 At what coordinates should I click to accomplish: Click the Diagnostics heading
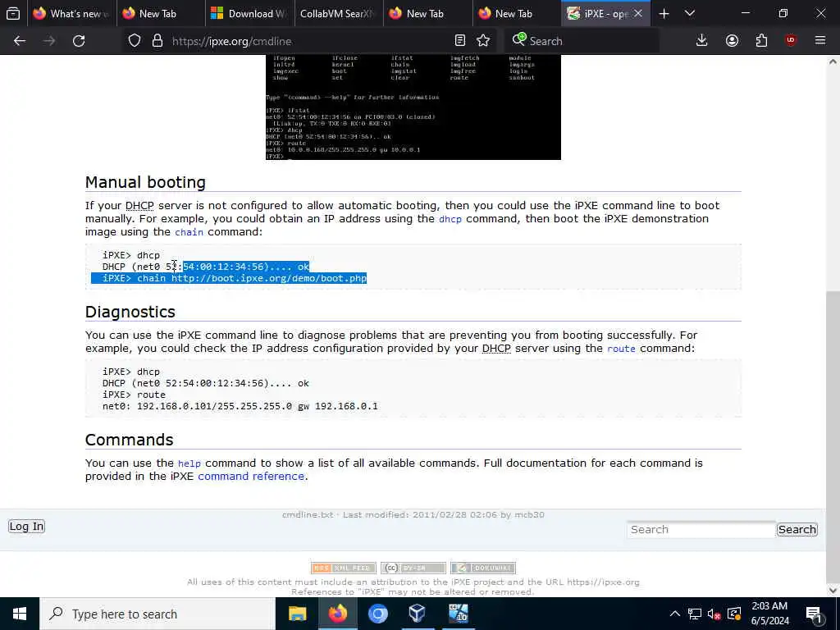(130, 312)
